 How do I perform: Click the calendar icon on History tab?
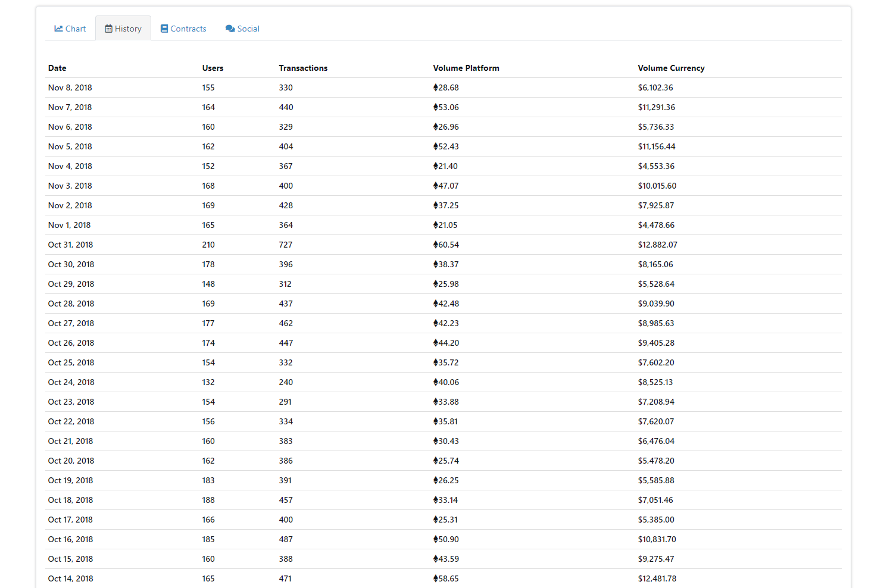[108, 29]
